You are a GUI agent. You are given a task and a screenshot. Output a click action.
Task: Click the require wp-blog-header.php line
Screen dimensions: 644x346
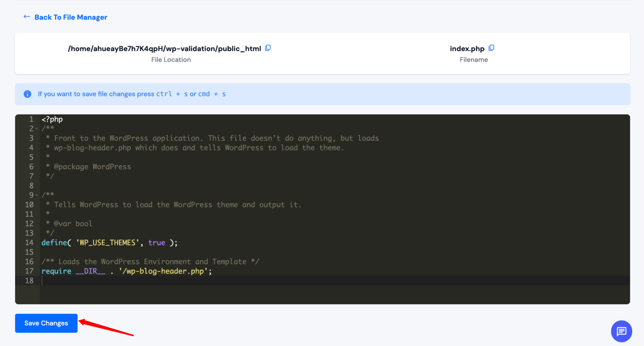(x=126, y=271)
